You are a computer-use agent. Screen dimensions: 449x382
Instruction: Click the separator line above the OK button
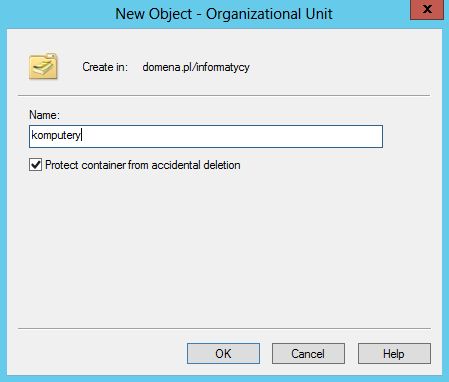[x=224, y=328]
